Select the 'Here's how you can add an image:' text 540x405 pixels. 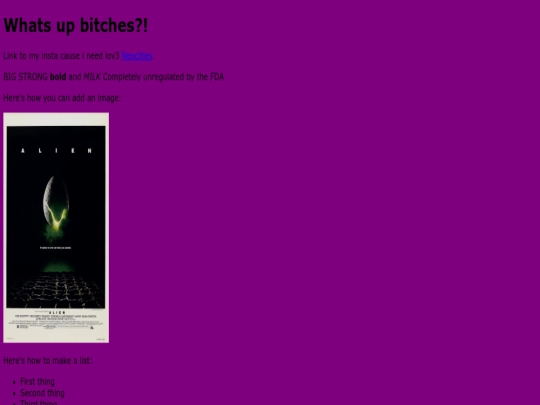[62, 98]
